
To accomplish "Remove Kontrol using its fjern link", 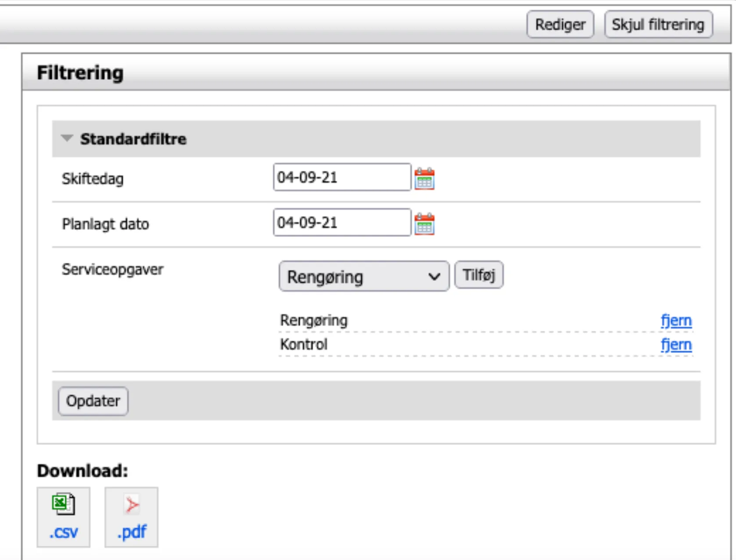I will (x=676, y=345).
